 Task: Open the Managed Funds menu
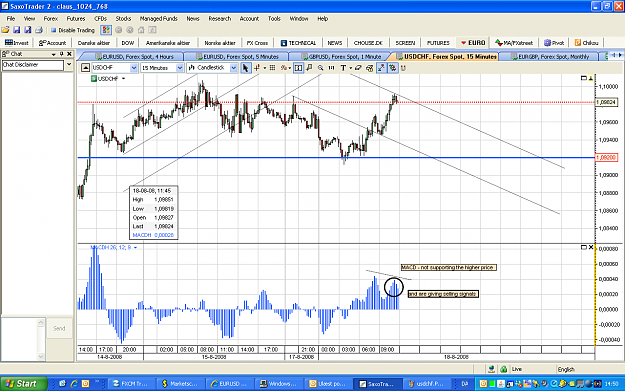pos(158,19)
